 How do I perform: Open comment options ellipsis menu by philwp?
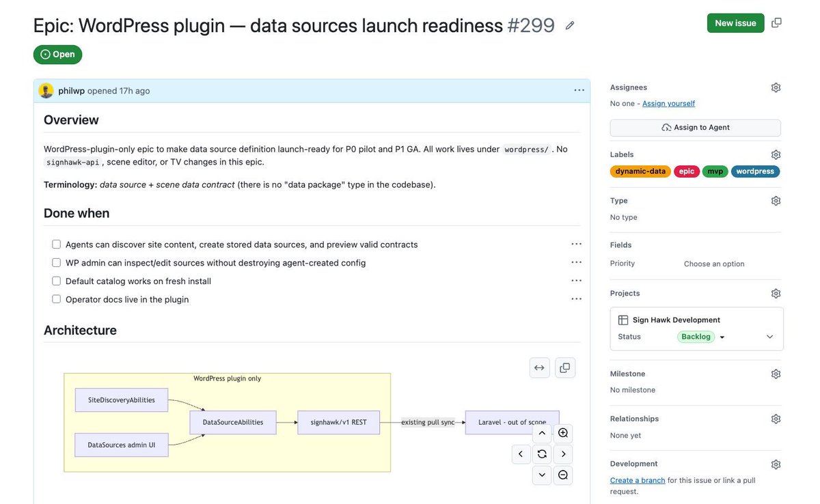(579, 91)
